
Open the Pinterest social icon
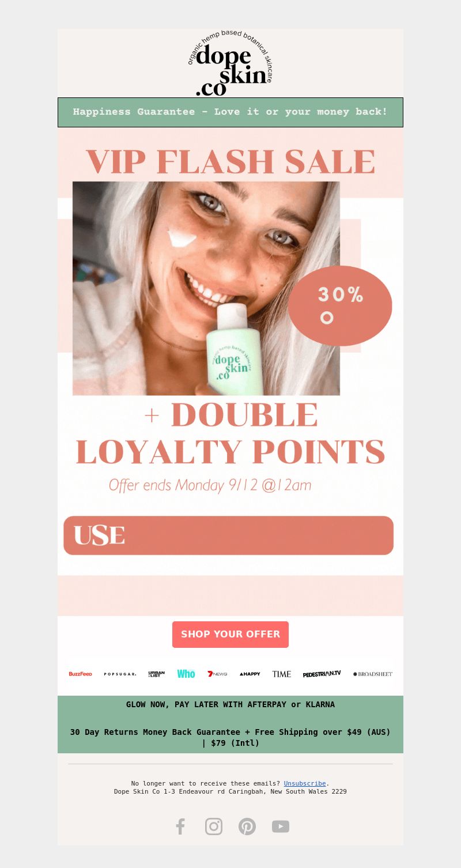(247, 827)
